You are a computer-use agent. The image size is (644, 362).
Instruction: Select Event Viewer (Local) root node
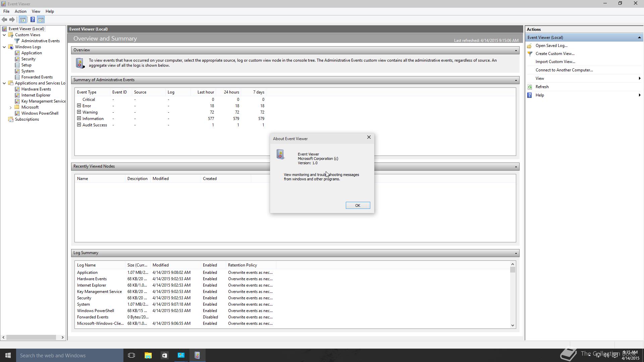[26, 29]
